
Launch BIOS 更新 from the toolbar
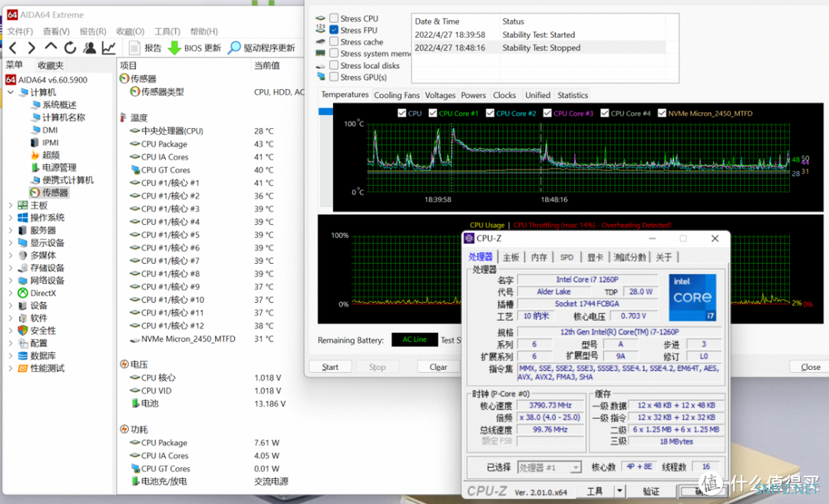tap(194, 48)
